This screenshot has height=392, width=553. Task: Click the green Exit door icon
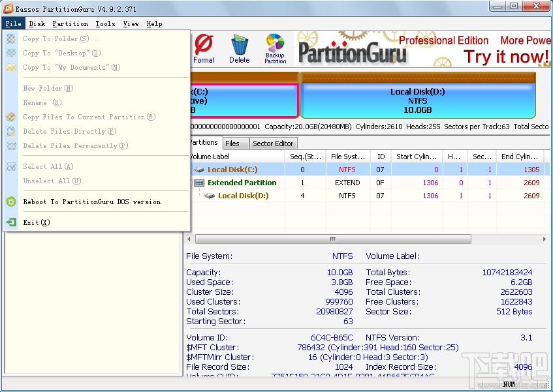click(11, 222)
